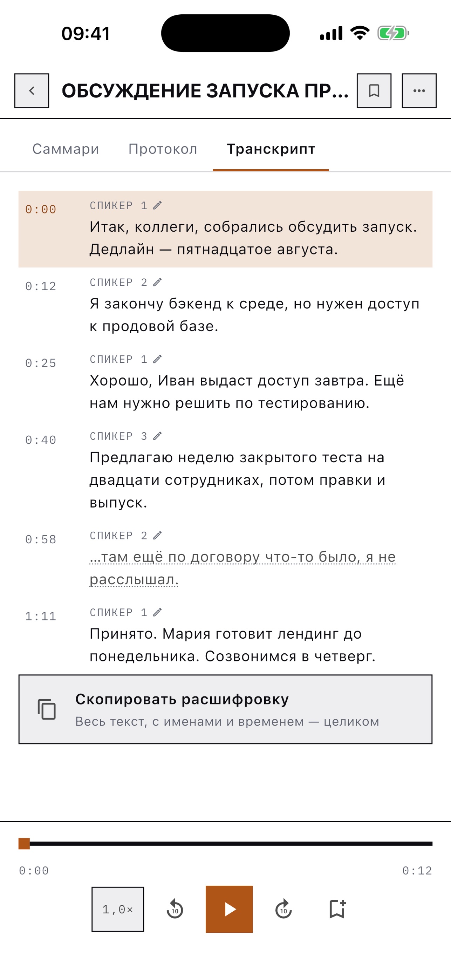Screen dimensions: 451x980
Task: Edit speaker name at 0:12 segment
Action: pyautogui.click(x=157, y=282)
